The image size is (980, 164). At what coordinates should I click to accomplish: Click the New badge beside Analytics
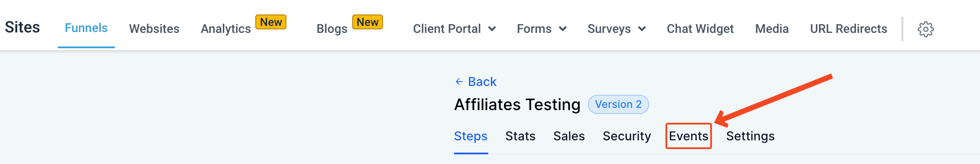pos(271,22)
